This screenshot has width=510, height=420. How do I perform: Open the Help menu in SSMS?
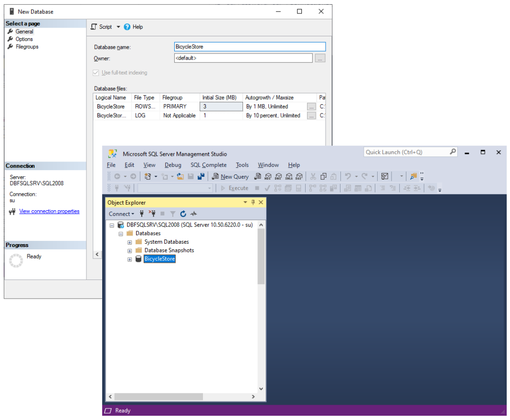coord(294,165)
